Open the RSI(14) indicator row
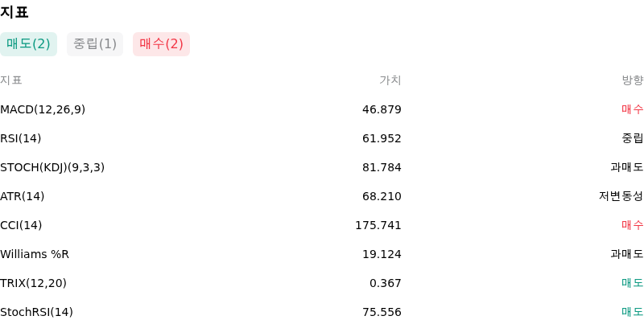644x320 pixels. [322, 138]
